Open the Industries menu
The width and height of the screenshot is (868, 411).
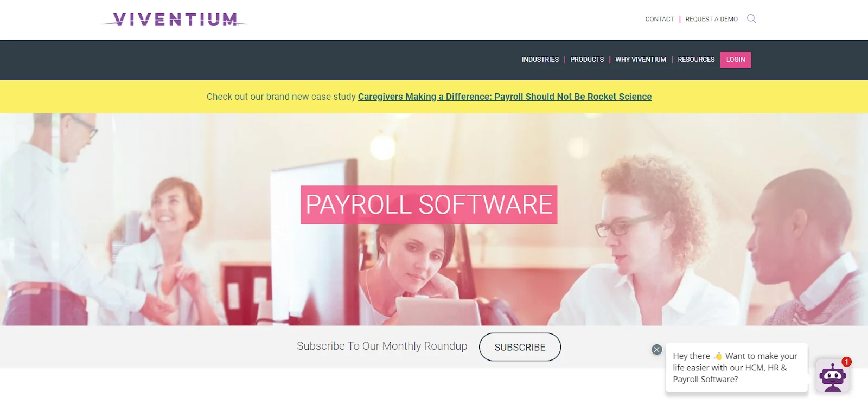[x=540, y=60]
